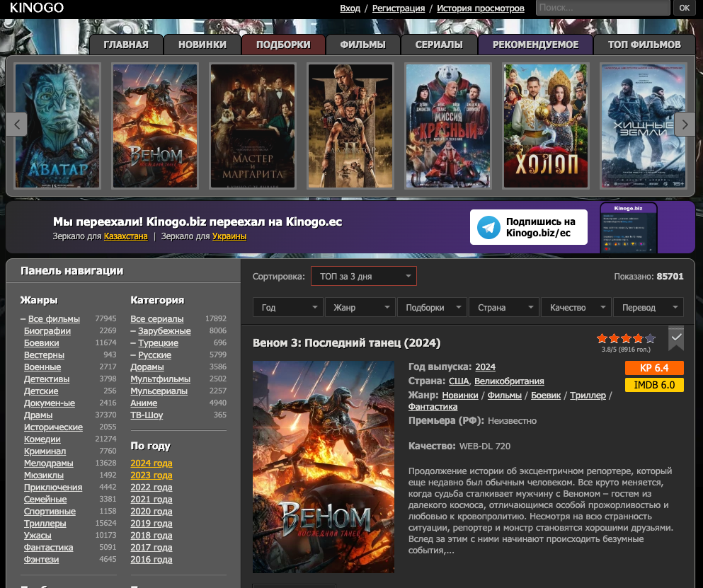The image size is (703, 588).
Task: Click the IMDB 6.0 rating badge
Action: pyautogui.click(x=653, y=385)
